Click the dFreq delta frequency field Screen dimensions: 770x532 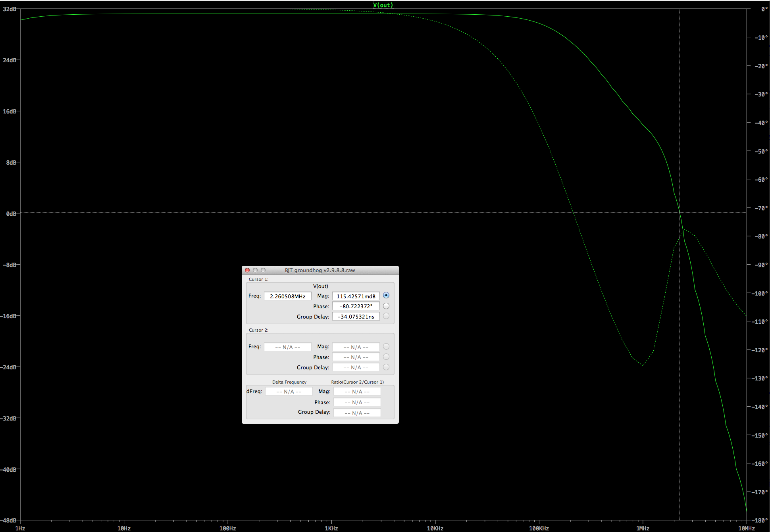tap(289, 392)
